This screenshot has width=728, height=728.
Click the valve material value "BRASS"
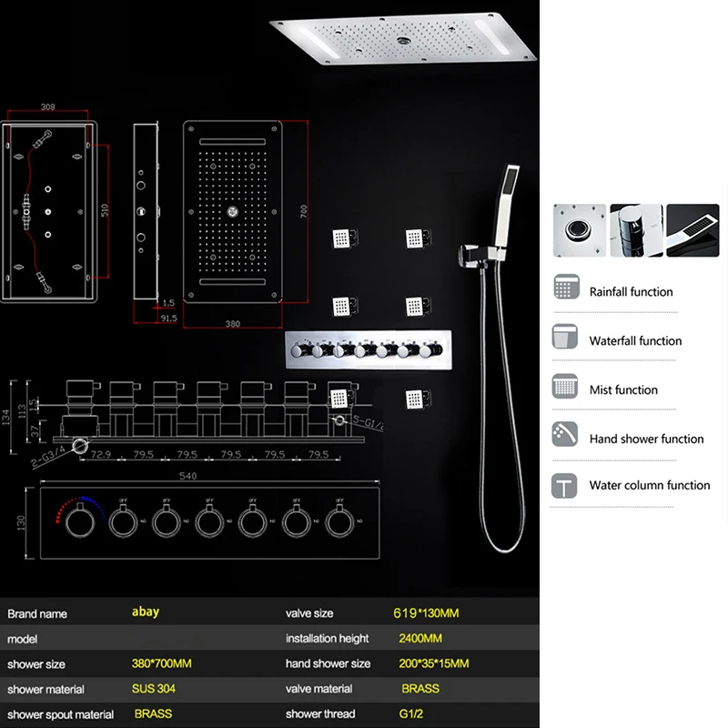[x=420, y=689]
